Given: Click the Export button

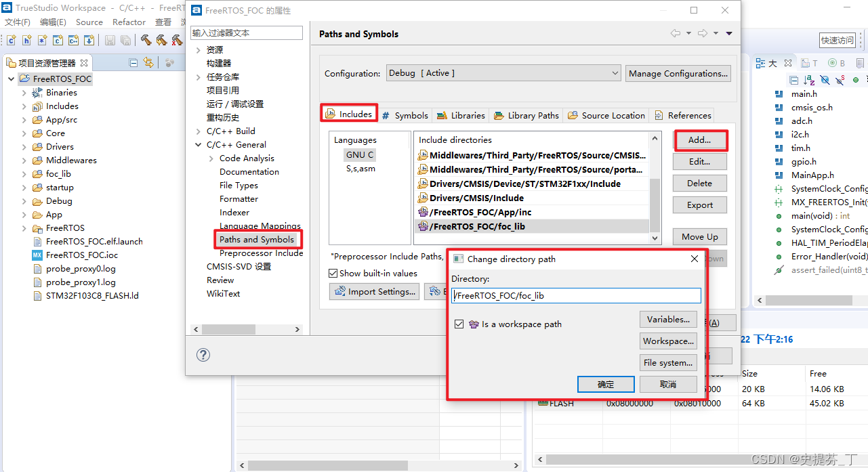Looking at the screenshot, I should (699, 205).
